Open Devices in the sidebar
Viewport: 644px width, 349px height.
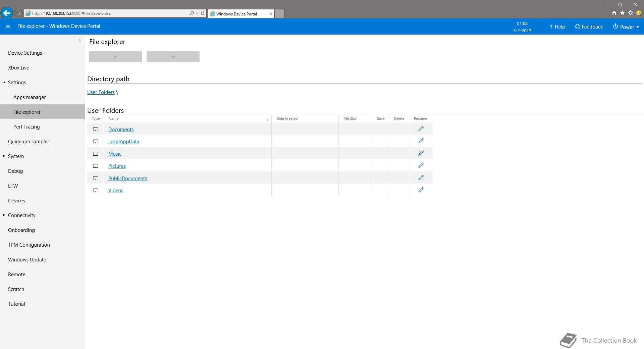click(x=16, y=201)
